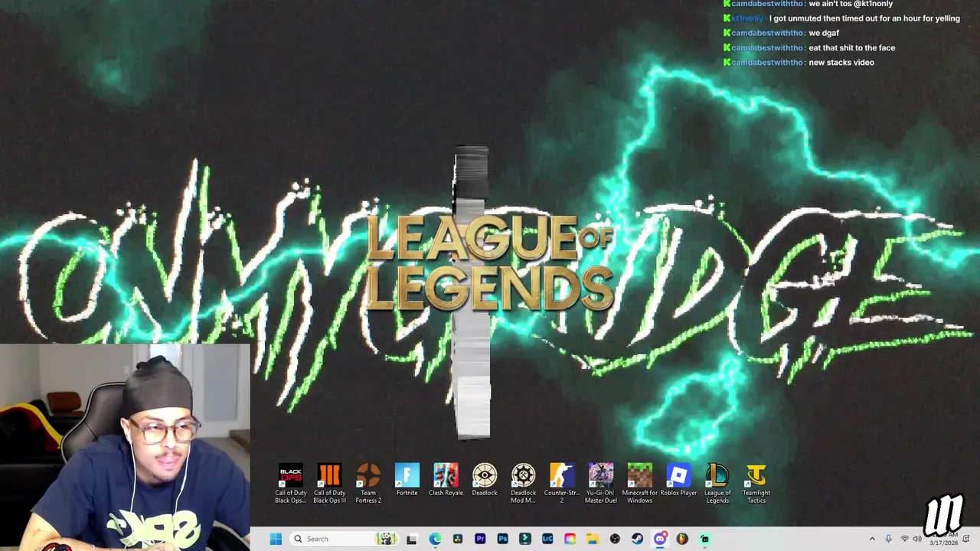The height and width of the screenshot is (551, 980).
Task: Click chat message "we dgaf"
Action: pos(824,33)
